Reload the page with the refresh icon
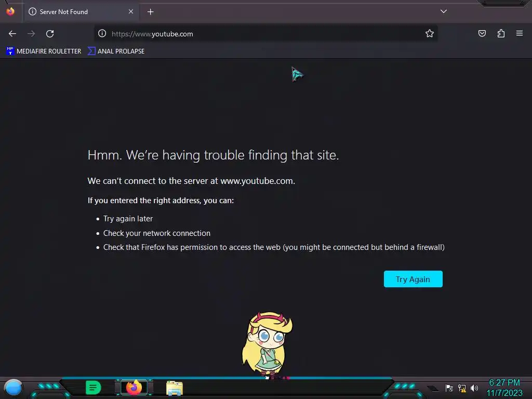The width and height of the screenshot is (532, 399). click(50, 34)
